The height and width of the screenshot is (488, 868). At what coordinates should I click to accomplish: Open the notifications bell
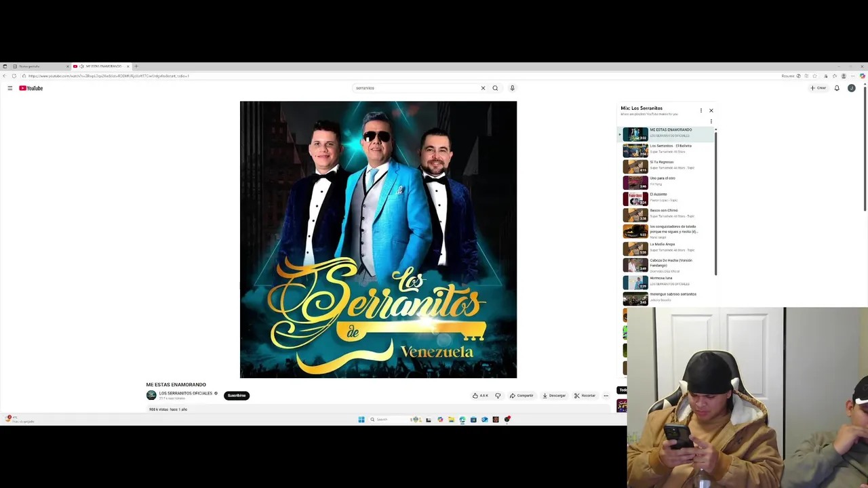pos(837,88)
